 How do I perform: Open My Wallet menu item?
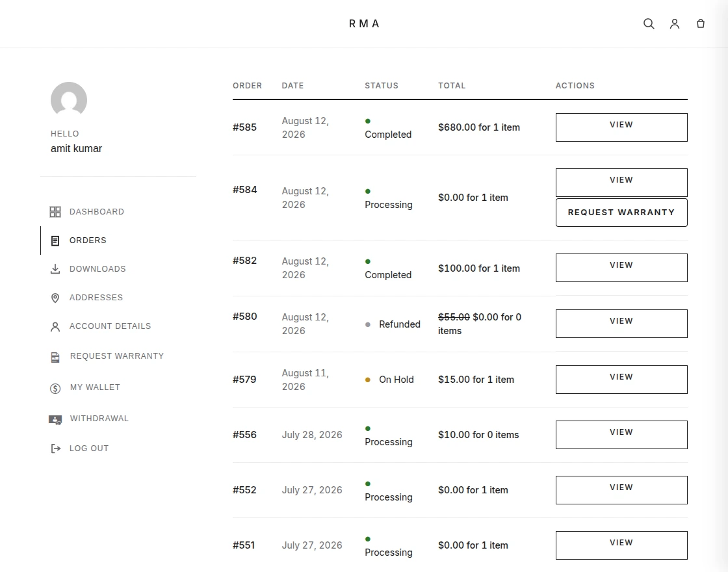[x=95, y=387]
